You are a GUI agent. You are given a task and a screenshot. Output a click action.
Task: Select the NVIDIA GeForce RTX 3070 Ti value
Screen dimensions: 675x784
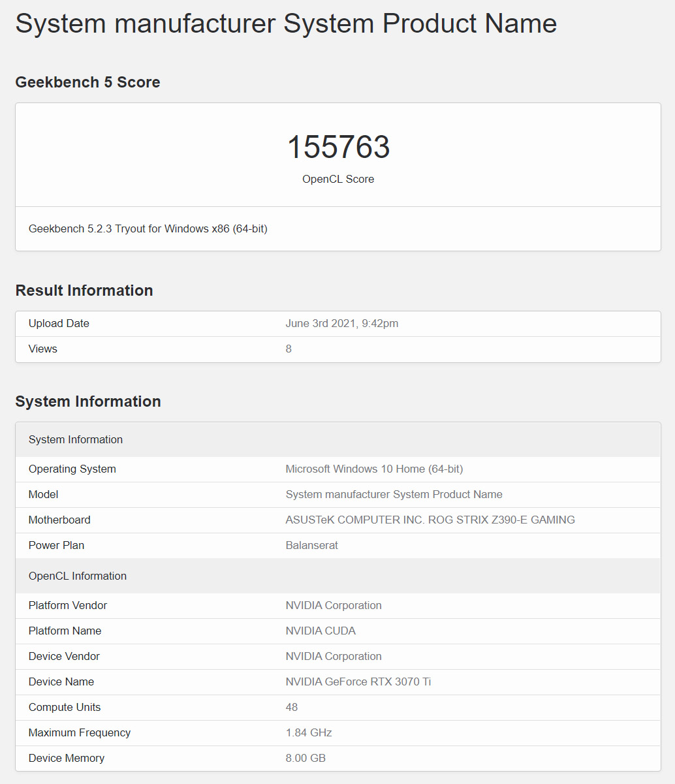point(358,682)
